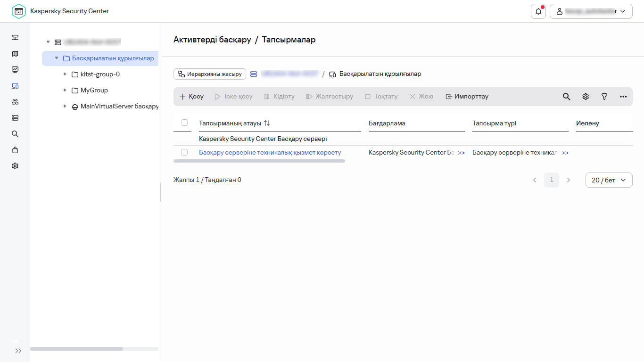Viewport: 644px width, 362px height.
Task: Go to the previous page arrow
Action: pos(535,180)
